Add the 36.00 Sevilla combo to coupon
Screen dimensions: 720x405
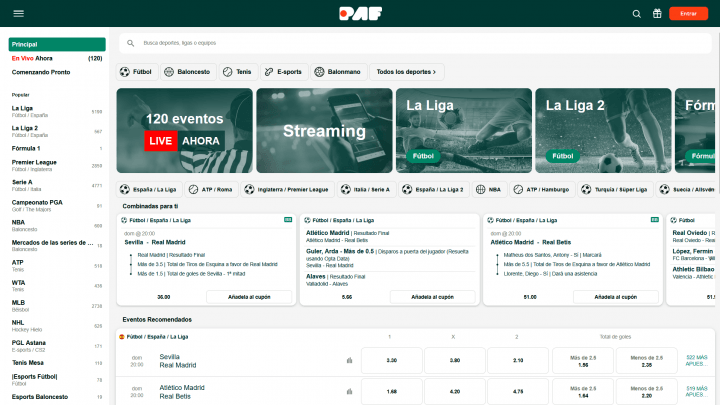click(249, 297)
